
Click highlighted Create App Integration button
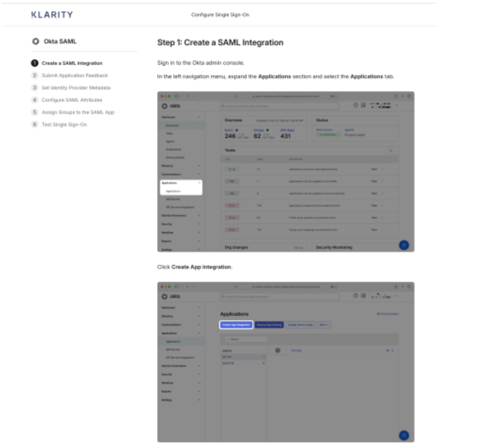[x=236, y=325]
